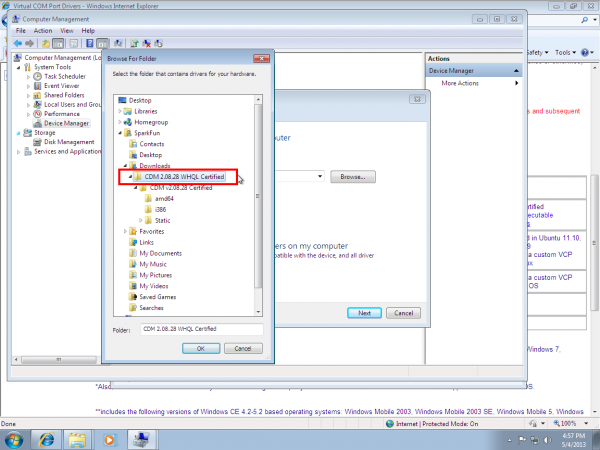This screenshot has height=450, width=600.
Task: Open Task Scheduler in System Tools
Action: (65, 77)
